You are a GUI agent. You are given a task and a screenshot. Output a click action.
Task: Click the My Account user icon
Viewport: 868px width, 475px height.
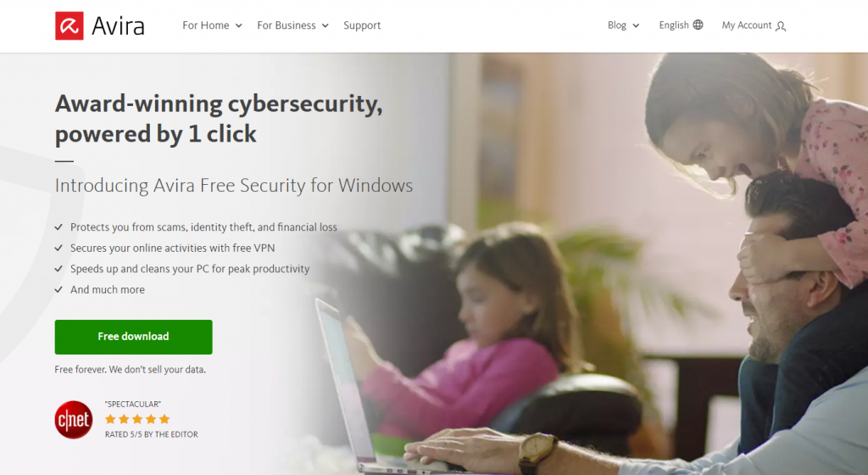point(781,26)
